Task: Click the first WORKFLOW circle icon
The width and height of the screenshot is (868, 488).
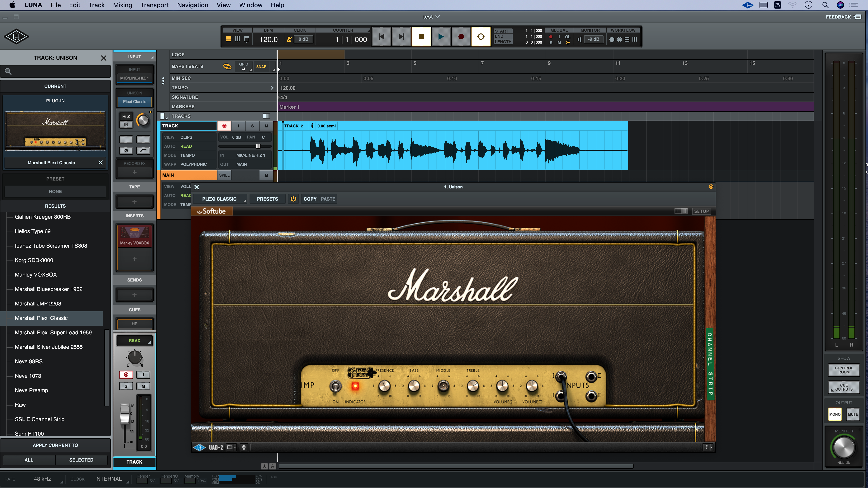Action: [x=612, y=39]
